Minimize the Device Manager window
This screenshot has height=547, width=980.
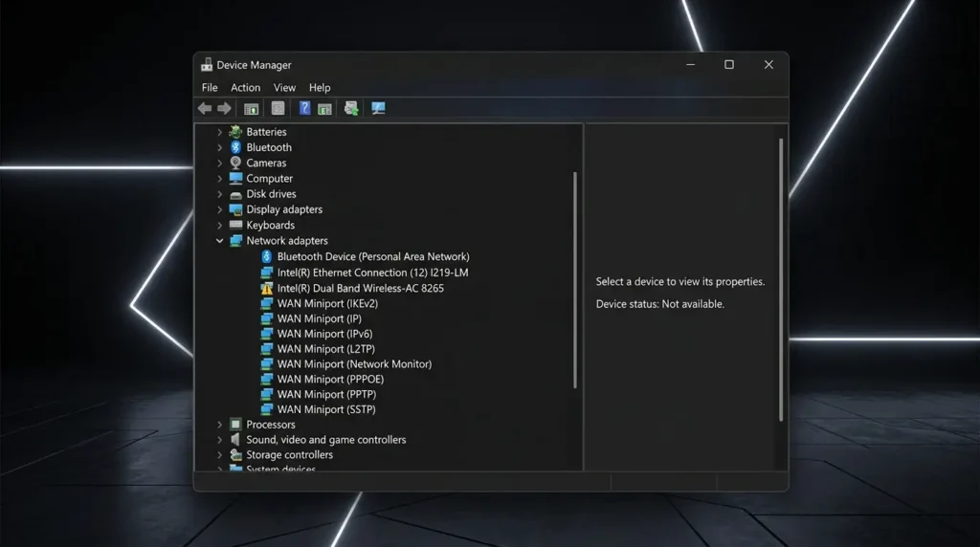pyautogui.click(x=691, y=64)
